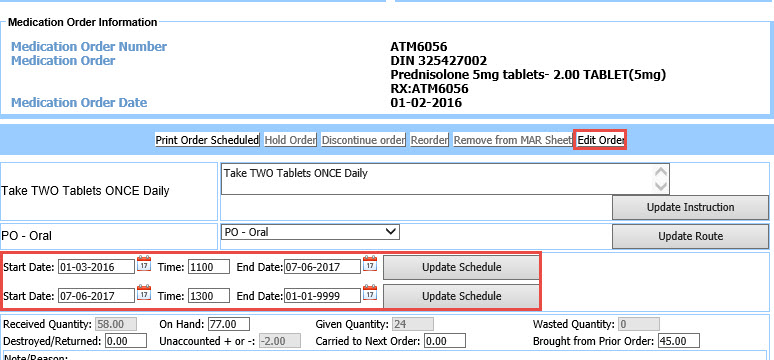This screenshot has width=774, height=360.
Task: Click the left-side Take TWO Tablets ONCE Daily label
Action: point(85,191)
